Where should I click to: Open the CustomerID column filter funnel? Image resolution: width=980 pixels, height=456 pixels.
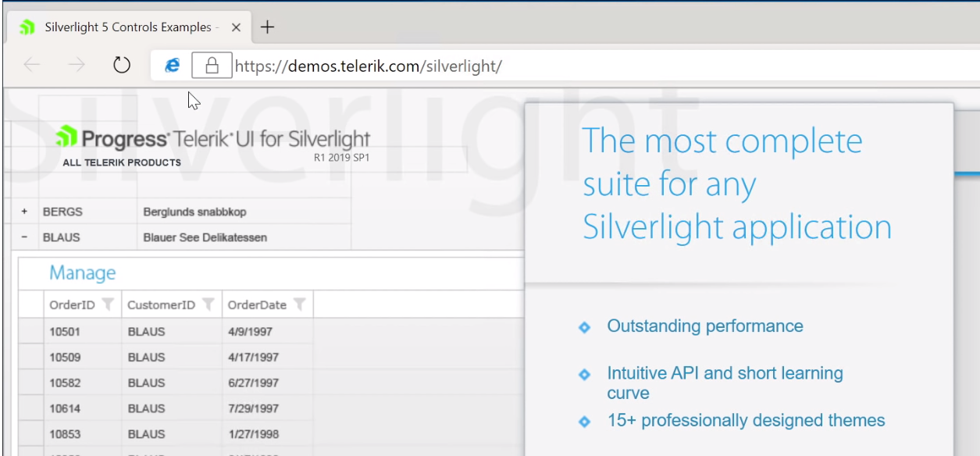(208, 304)
